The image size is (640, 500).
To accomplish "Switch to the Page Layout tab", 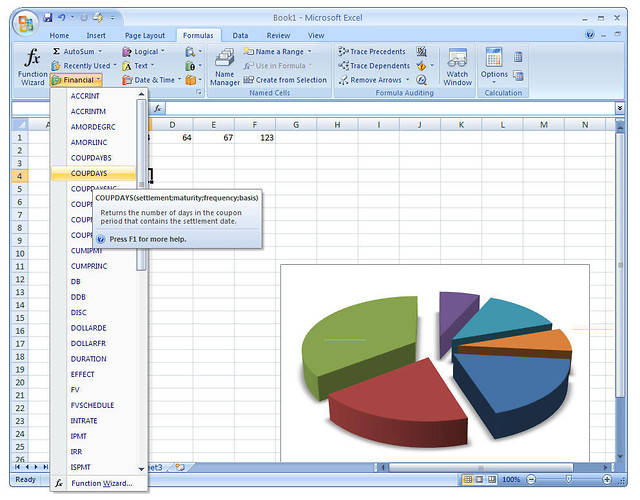I will [x=145, y=36].
